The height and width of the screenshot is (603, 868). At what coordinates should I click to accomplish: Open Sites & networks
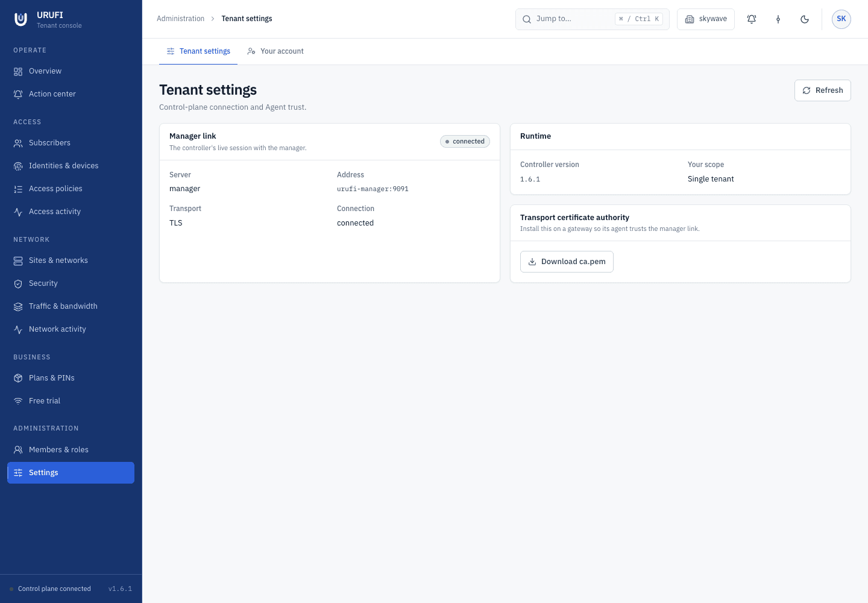[71, 260]
